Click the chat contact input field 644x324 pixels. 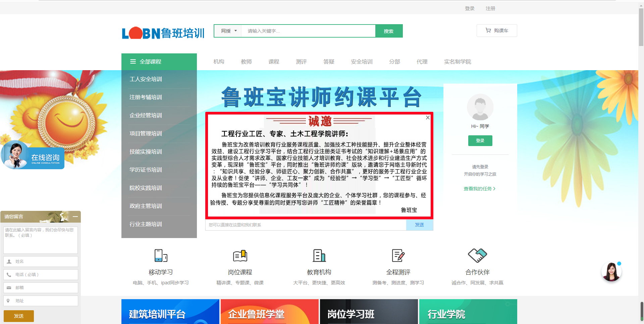pos(306,225)
